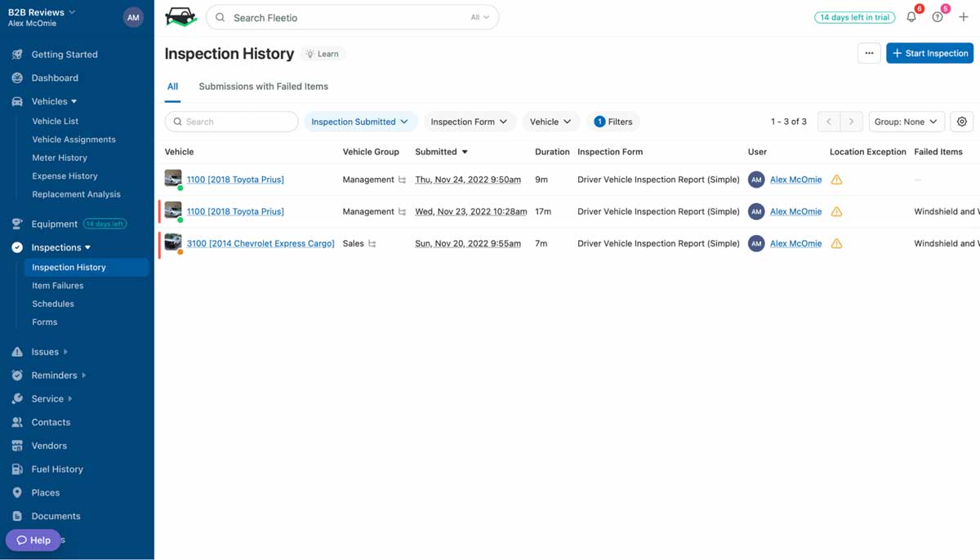Viewport: 980px width, 560px height.
Task: Click the Location Exception warning icon on first row
Action: point(836,179)
